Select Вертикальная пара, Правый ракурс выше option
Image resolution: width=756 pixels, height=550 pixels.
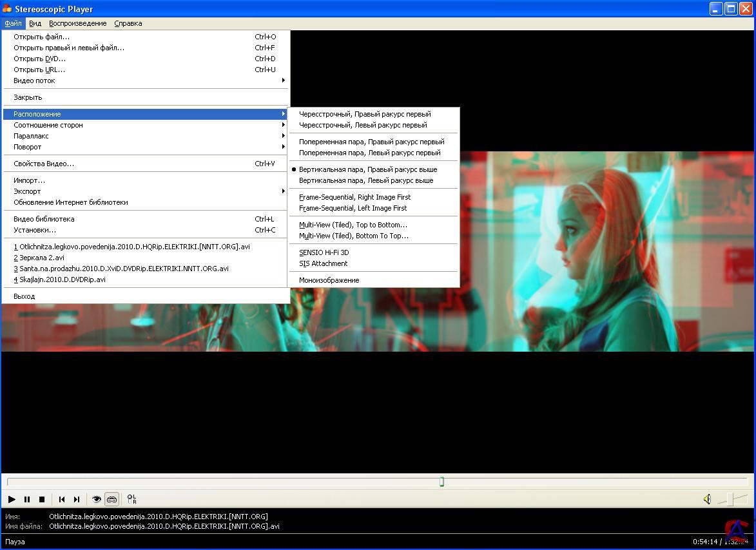coord(367,169)
